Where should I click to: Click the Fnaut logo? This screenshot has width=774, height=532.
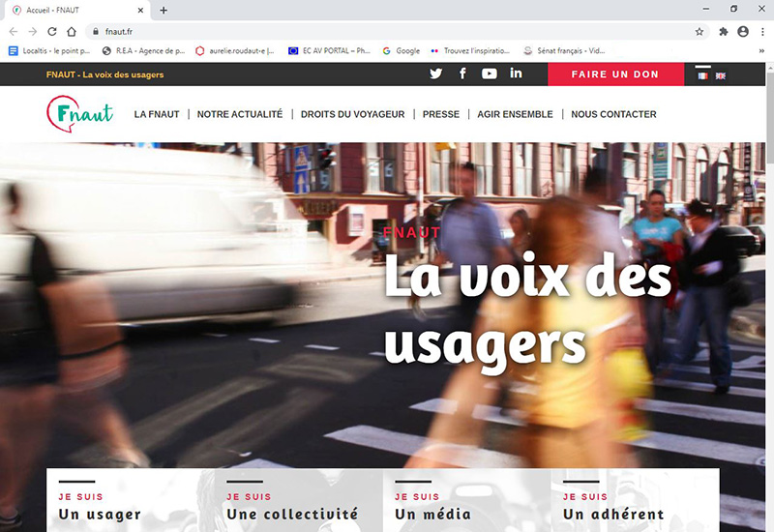(x=80, y=114)
